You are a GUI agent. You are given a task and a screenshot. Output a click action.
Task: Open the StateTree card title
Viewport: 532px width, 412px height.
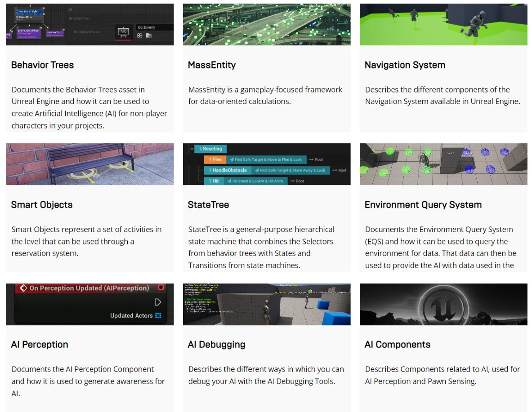(x=208, y=204)
